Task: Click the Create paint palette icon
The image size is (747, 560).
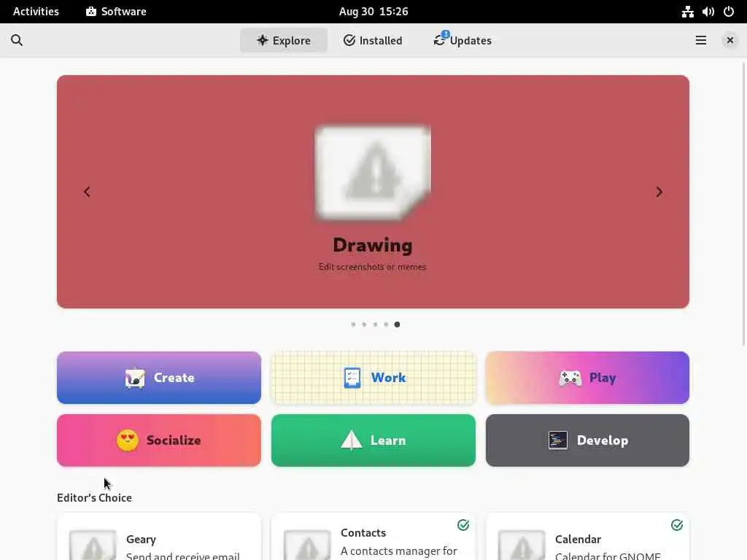Action: click(135, 378)
